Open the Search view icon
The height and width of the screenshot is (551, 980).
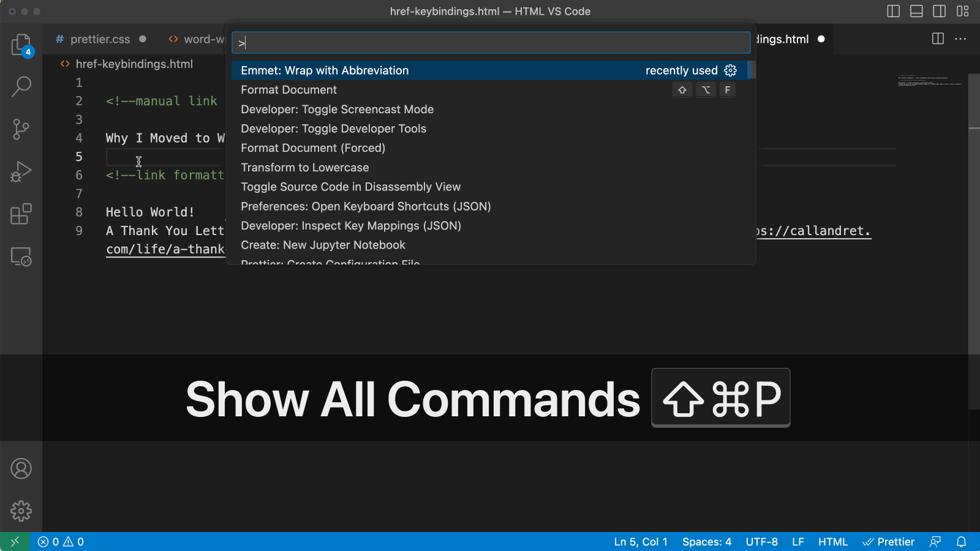21,86
